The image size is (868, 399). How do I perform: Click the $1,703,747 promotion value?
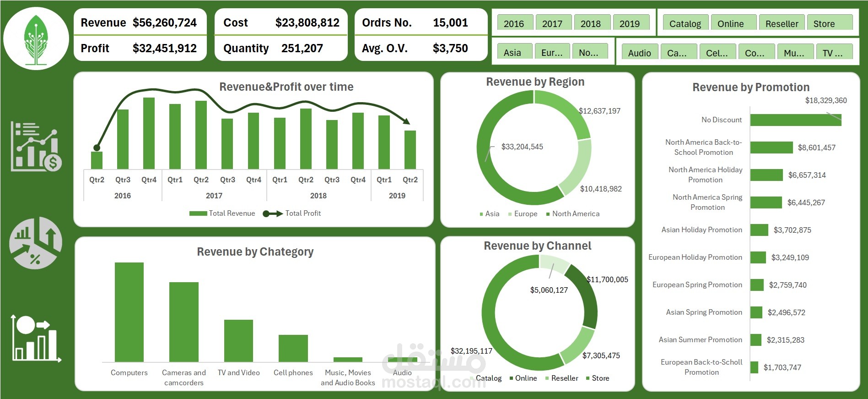pyautogui.click(x=782, y=367)
